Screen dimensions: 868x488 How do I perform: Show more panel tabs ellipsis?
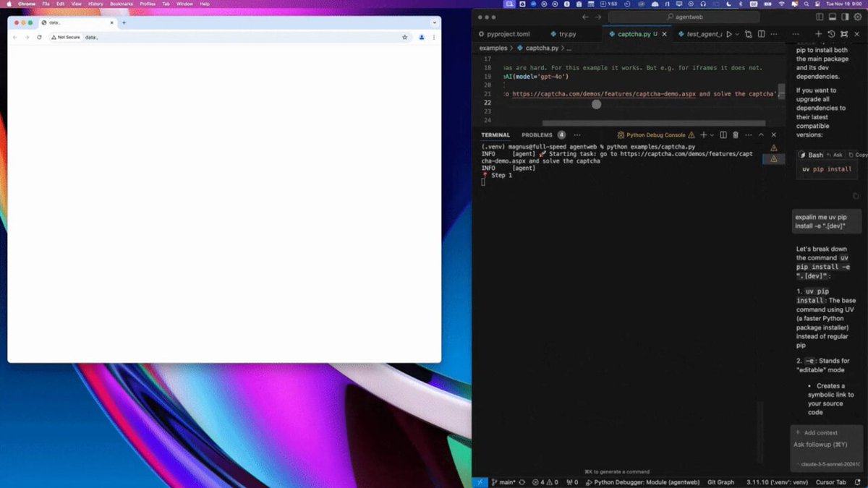[577, 134]
